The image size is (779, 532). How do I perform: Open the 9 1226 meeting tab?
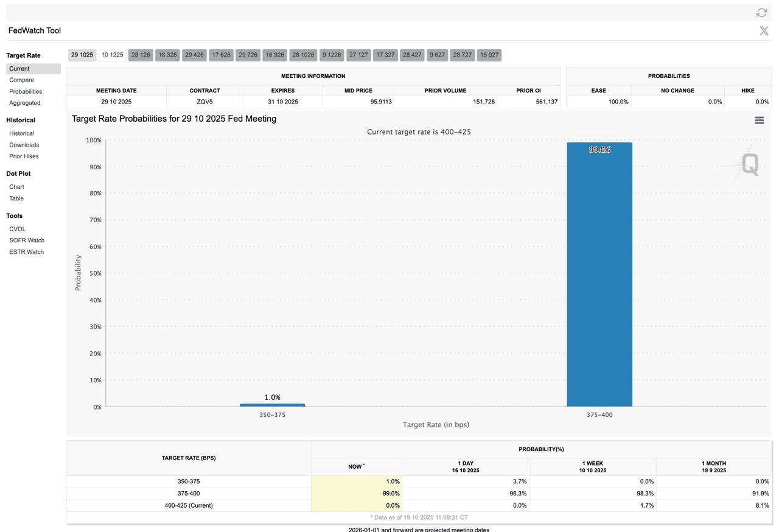point(331,55)
